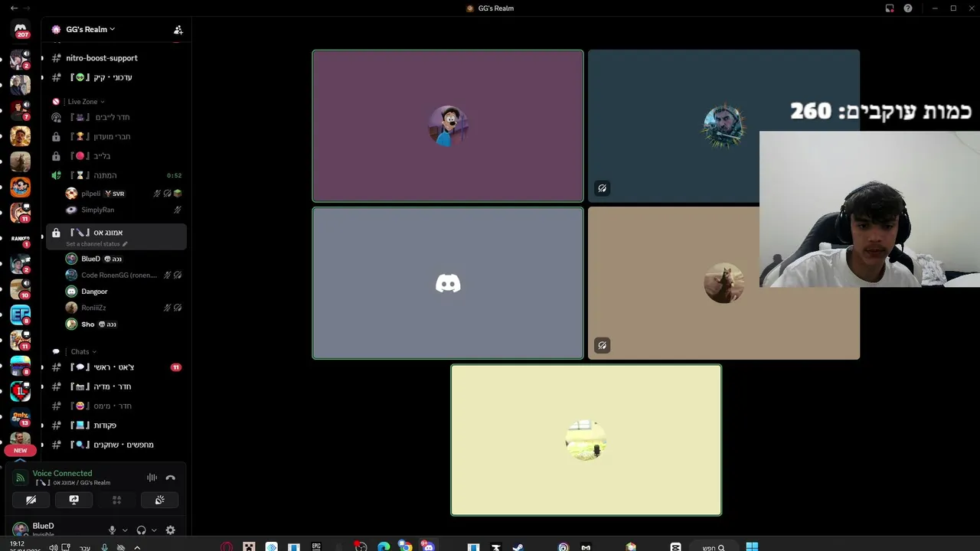Select user RoniiiZz in voice channel
This screenshot has width=980, height=551.
coord(124,308)
